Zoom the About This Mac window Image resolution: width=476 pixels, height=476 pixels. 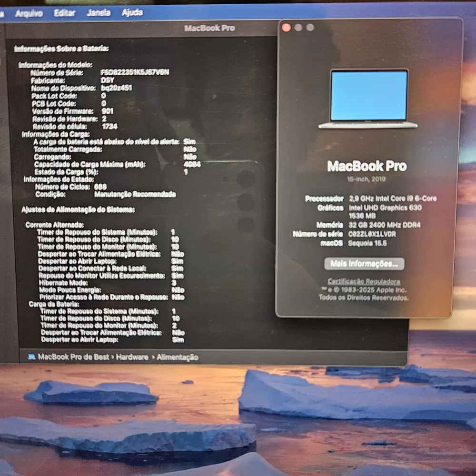(x=310, y=27)
